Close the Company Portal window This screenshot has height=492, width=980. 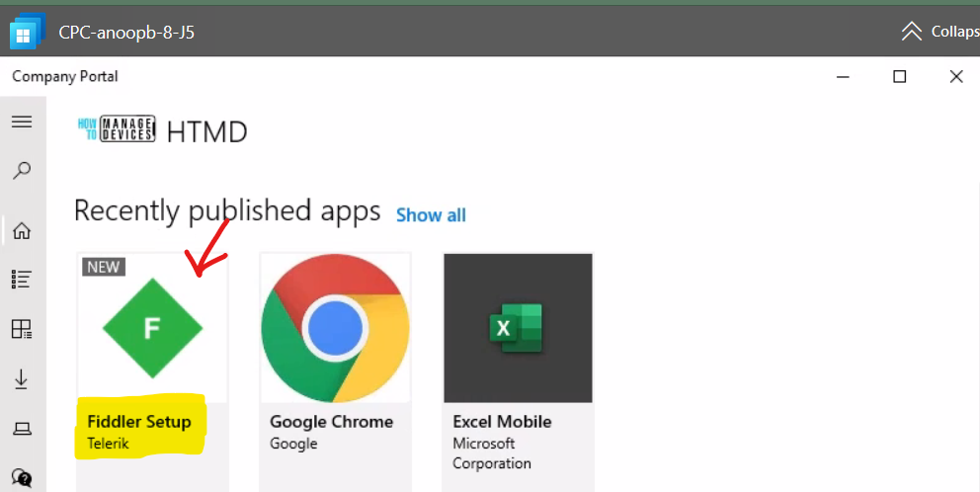coord(956,76)
